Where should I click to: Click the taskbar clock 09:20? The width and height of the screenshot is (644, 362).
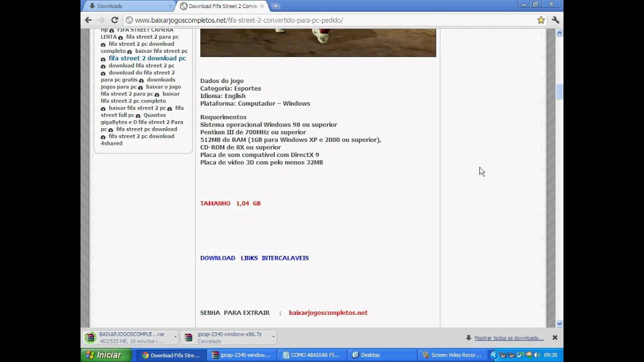[550, 355]
